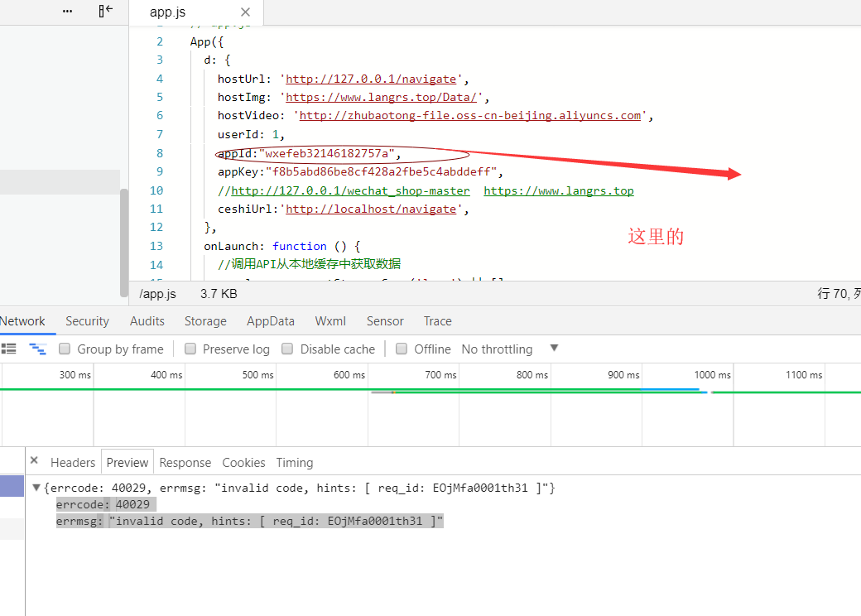Open the Storage tab

pos(205,321)
